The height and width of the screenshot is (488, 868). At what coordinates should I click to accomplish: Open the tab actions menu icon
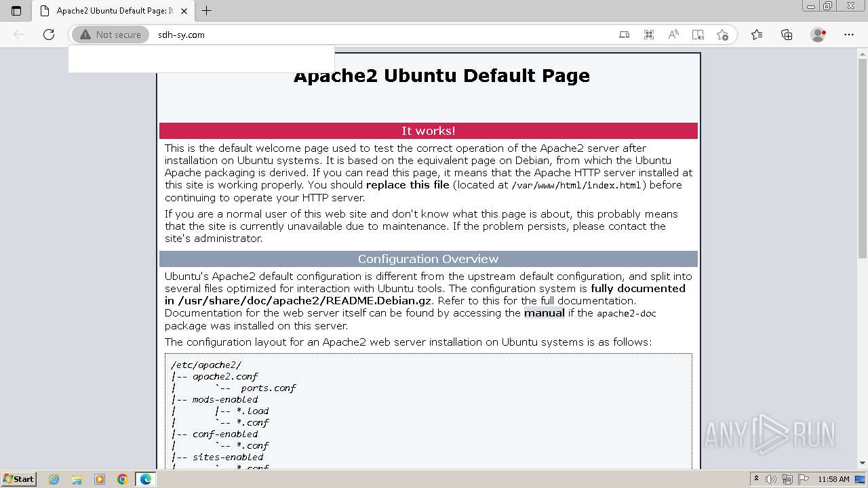click(16, 11)
